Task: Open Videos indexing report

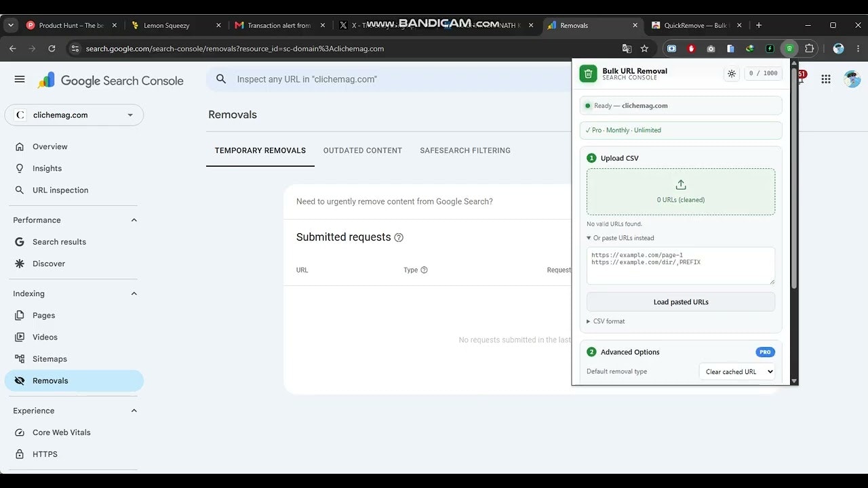Action: pyautogui.click(x=74, y=337)
